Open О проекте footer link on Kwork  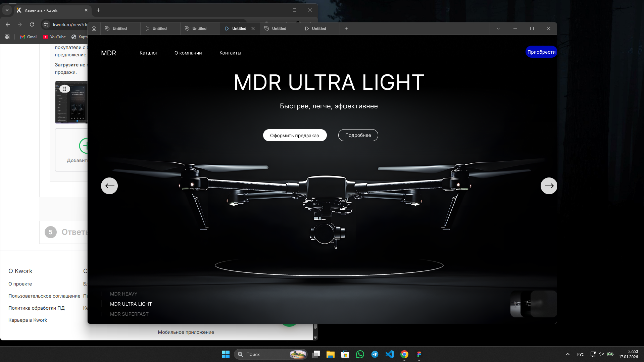pyautogui.click(x=20, y=284)
